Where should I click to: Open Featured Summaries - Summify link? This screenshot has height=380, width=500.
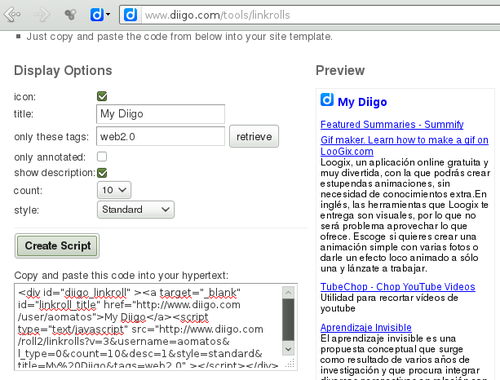[x=392, y=124]
